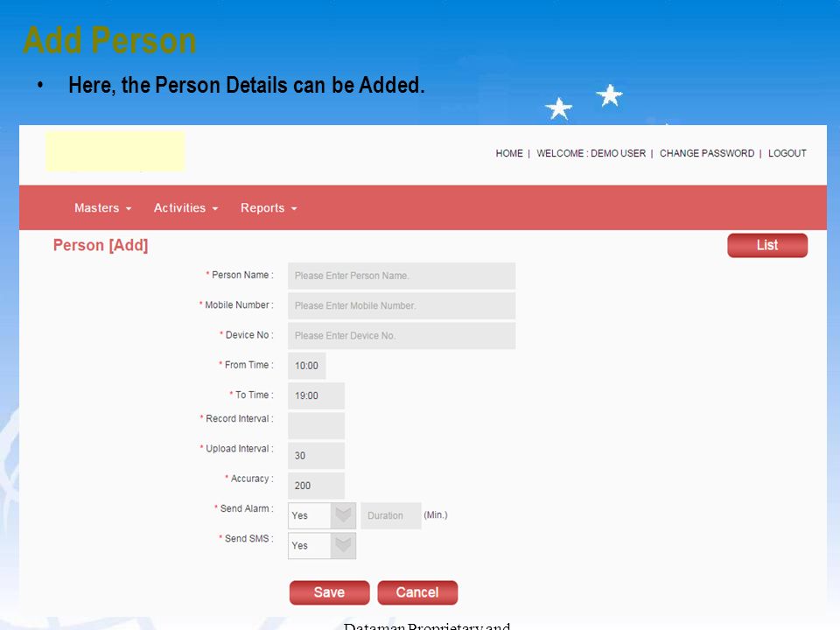The image size is (840, 630).
Task: Click the Send Alarm label
Action: coord(244,508)
